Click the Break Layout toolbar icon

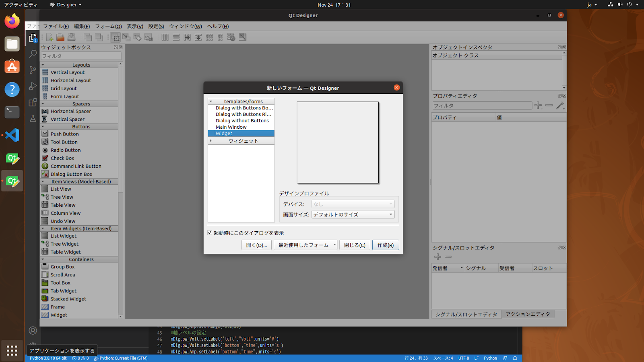pyautogui.click(x=231, y=37)
